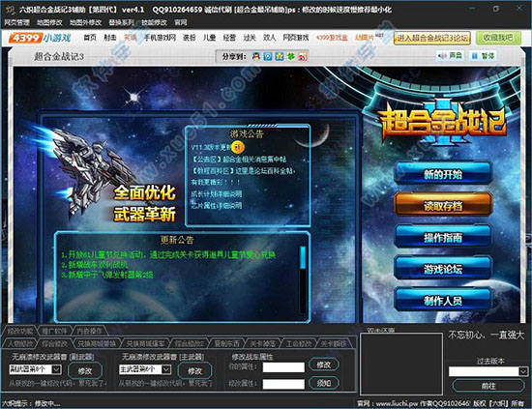Image resolution: width=532 pixels, height=409 pixels.
Task: Click 进入超合金战记3论坛 button
Action: [x=432, y=38]
